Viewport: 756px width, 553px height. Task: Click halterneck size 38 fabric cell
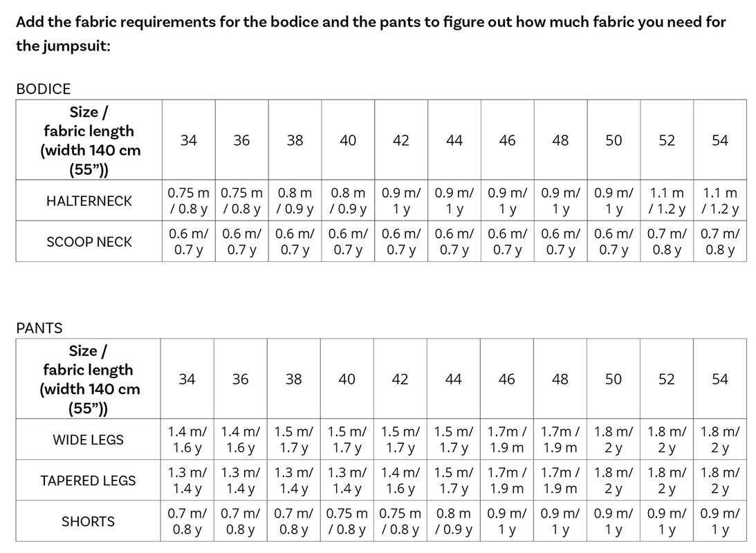tap(295, 201)
